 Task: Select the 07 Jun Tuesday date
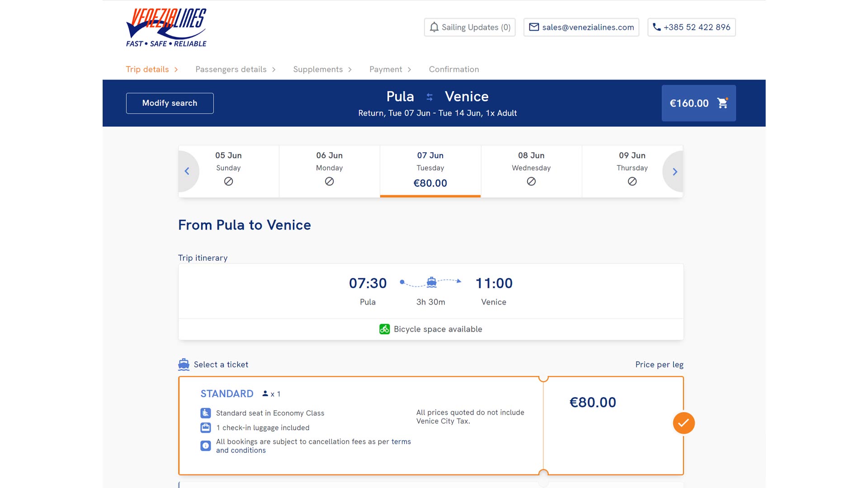click(x=430, y=171)
